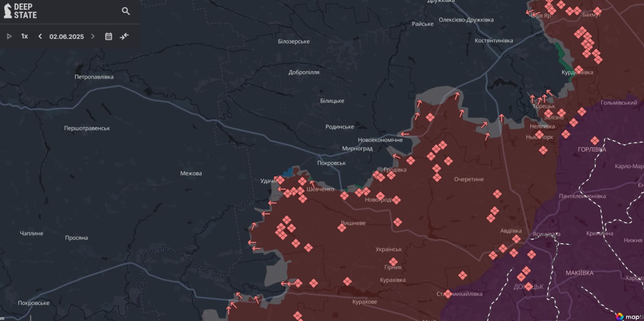Screen dimensions: 644x321
Task: Click the Покровськ city label
Action: click(x=331, y=163)
